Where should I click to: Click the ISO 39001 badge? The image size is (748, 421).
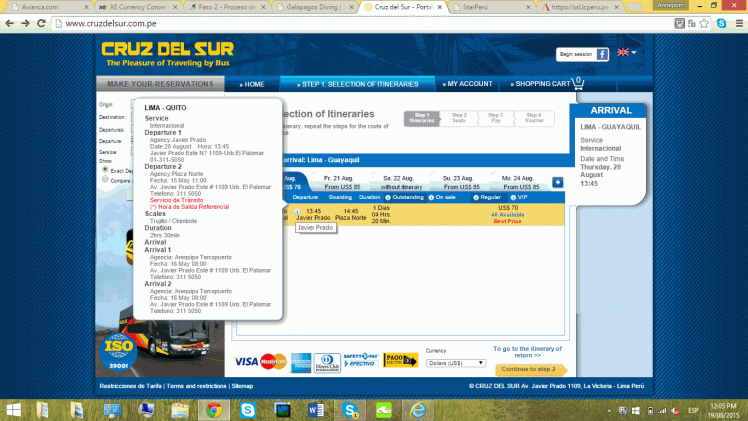118,351
